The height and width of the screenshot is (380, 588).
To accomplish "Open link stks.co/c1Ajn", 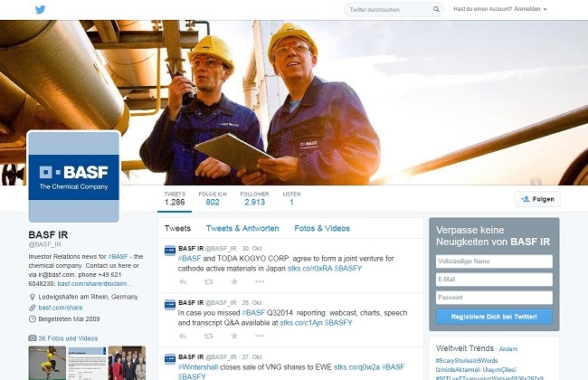I will pos(301,323).
